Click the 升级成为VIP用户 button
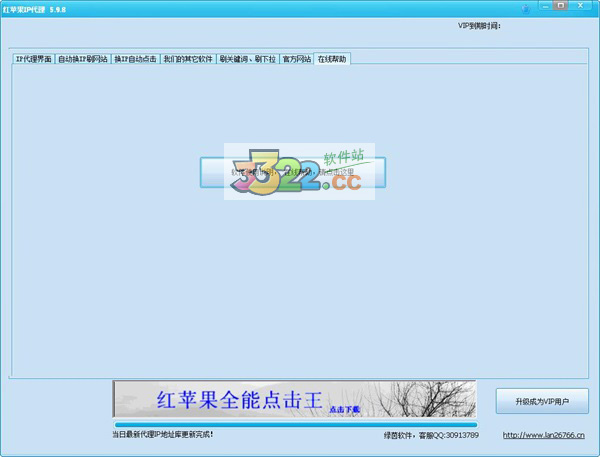600x457 pixels. (542, 401)
